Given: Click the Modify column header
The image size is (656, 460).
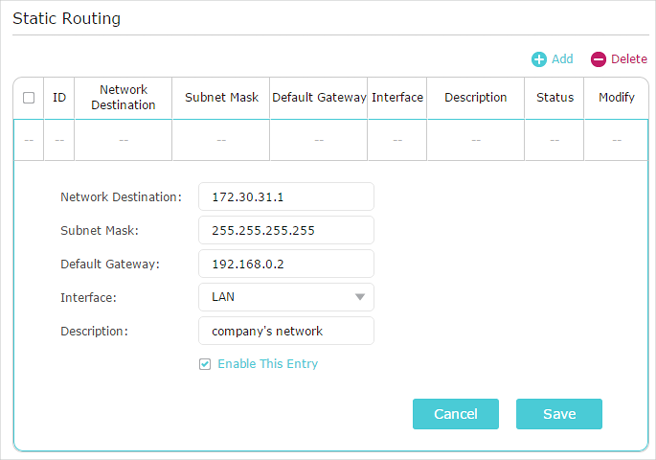Looking at the screenshot, I should point(616,98).
